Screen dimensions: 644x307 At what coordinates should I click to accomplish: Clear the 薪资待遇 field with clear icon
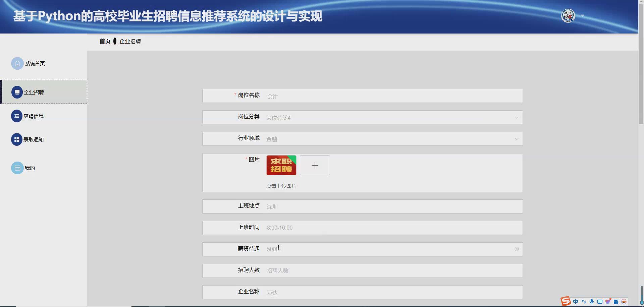tap(517, 249)
